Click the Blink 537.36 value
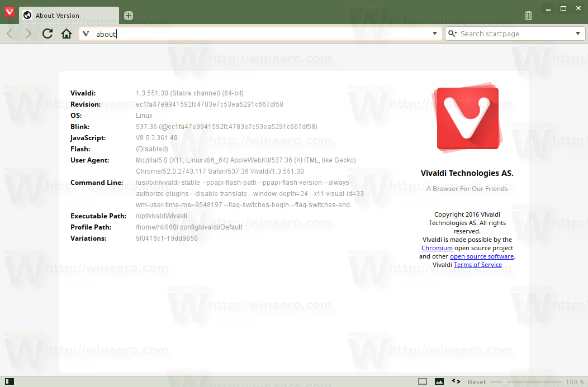588x387 pixels. 226,127
